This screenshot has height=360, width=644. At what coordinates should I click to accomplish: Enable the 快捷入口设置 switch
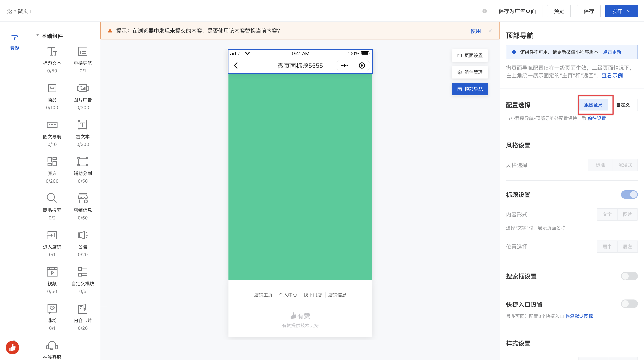pos(629,304)
